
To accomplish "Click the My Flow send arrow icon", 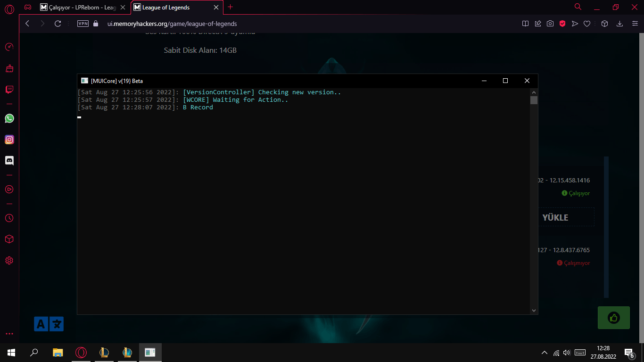I will pyautogui.click(x=575, y=24).
